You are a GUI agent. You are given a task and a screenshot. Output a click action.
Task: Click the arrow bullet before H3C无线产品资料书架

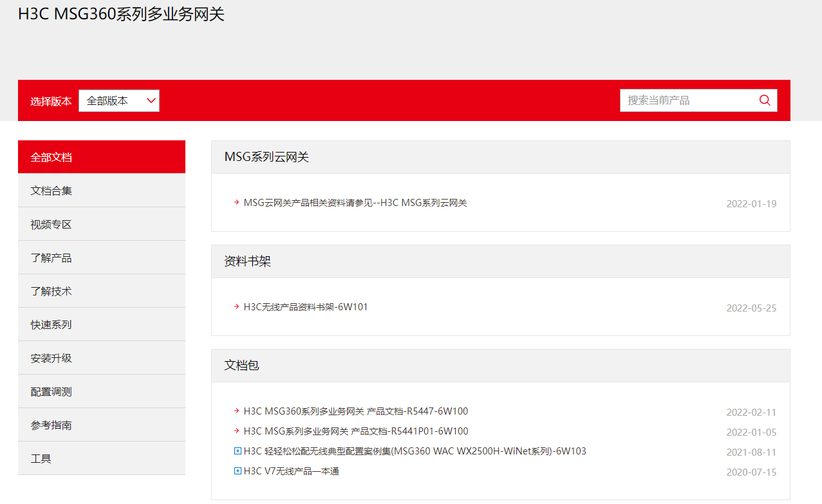pyautogui.click(x=237, y=306)
